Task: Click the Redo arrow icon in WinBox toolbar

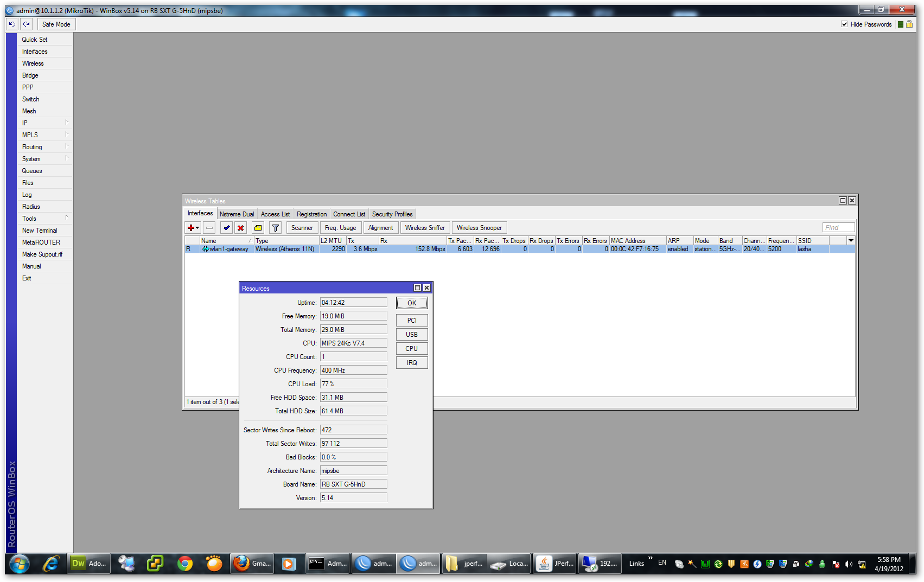Action: coord(26,24)
